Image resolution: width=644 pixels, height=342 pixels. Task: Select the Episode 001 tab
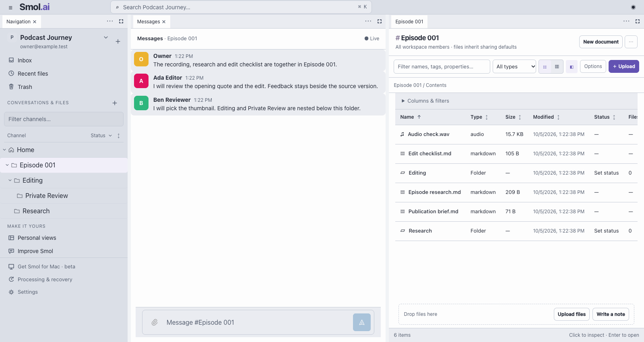pyautogui.click(x=409, y=22)
